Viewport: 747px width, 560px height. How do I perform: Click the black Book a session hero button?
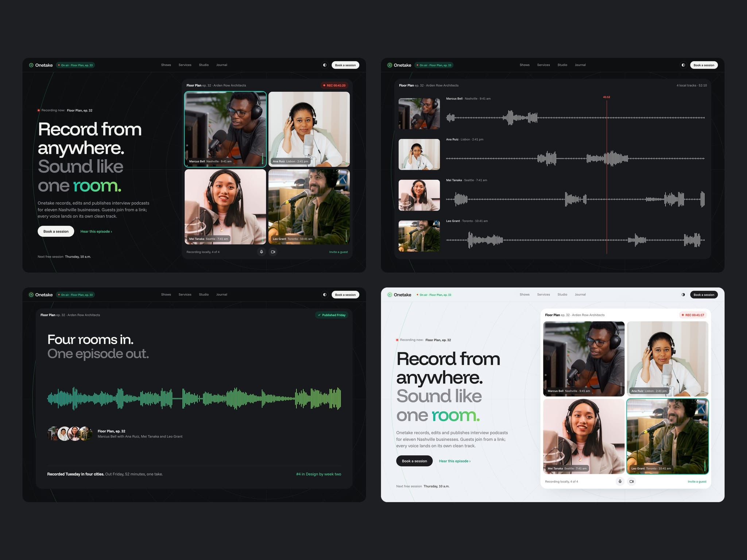[x=414, y=461]
